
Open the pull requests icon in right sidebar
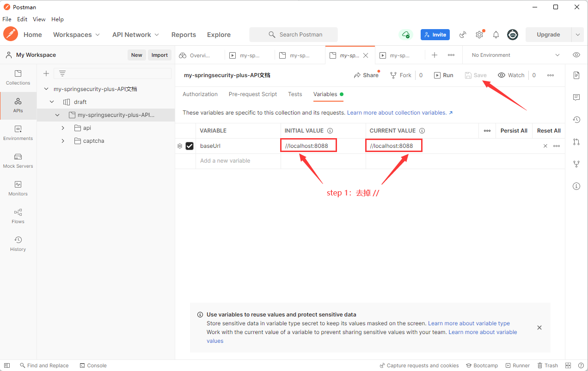(x=576, y=142)
